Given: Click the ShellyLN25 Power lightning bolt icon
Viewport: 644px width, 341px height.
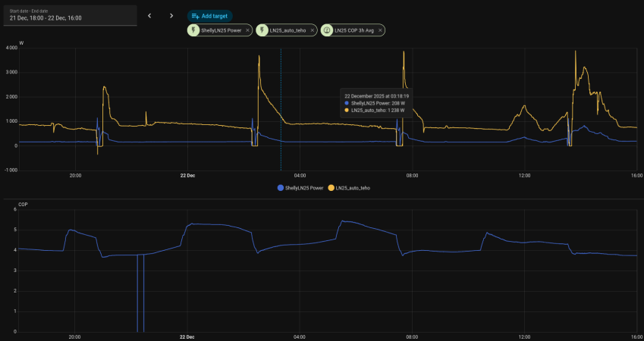Looking at the screenshot, I should (x=194, y=30).
